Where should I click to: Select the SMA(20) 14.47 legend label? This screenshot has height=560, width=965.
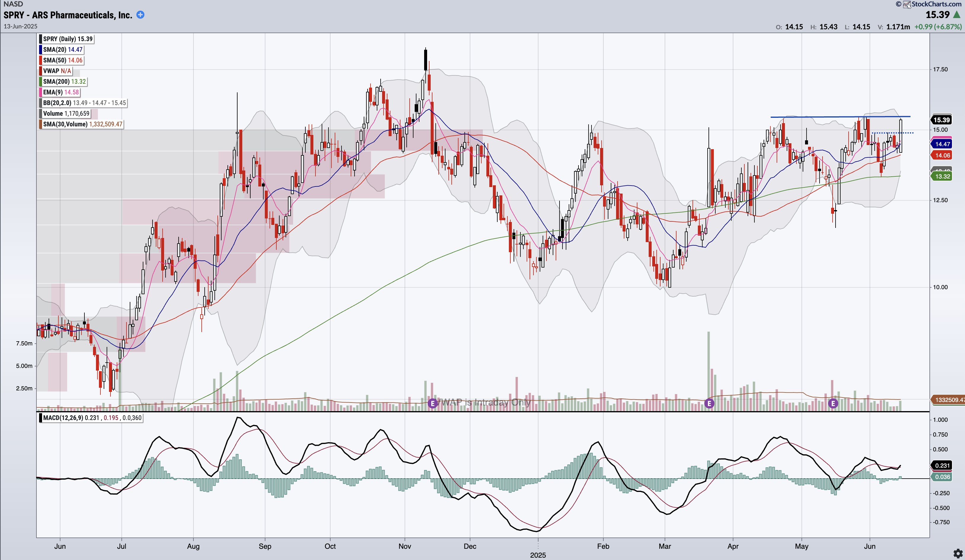(61, 50)
